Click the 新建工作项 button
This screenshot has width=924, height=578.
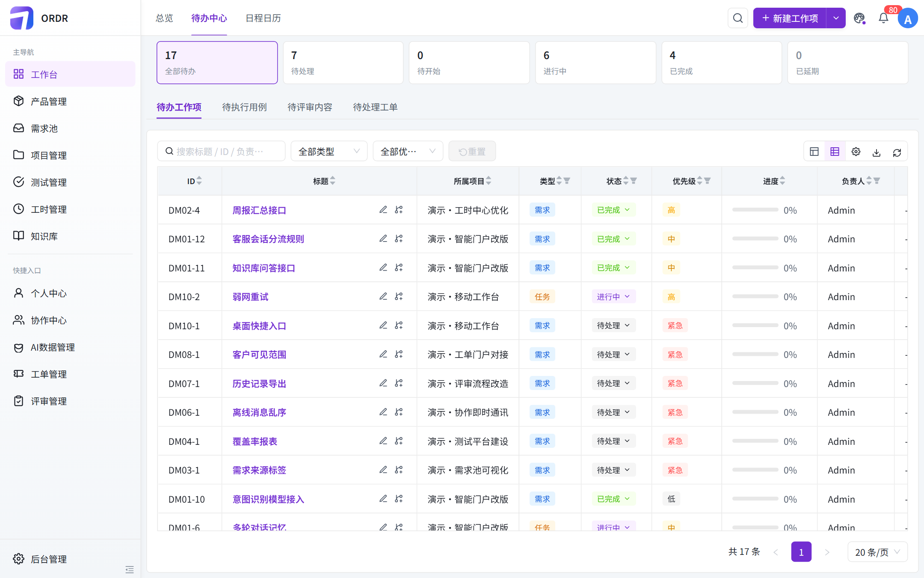point(790,18)
